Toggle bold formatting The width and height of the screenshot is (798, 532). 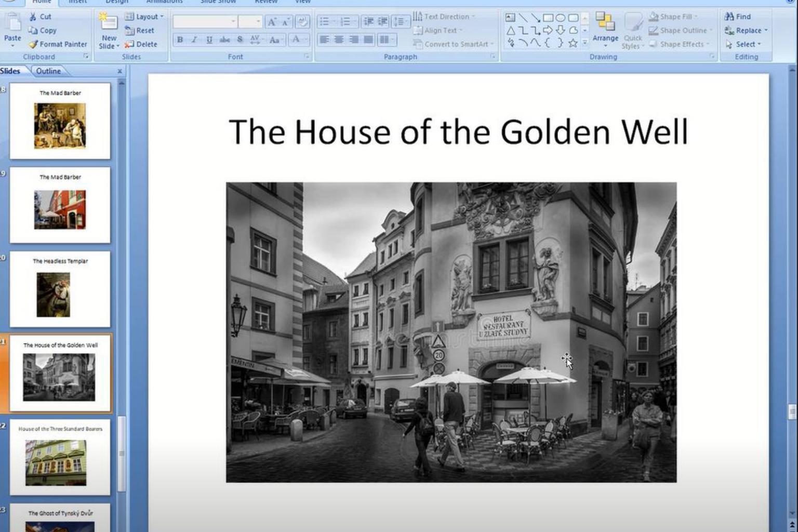click(180, 39)
